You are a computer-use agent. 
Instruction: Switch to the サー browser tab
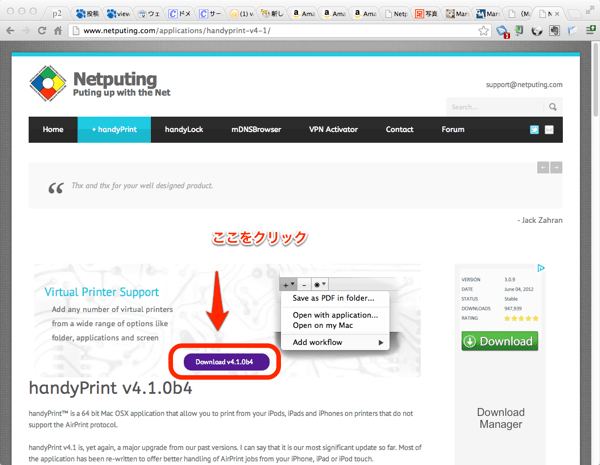coord(210,14)
